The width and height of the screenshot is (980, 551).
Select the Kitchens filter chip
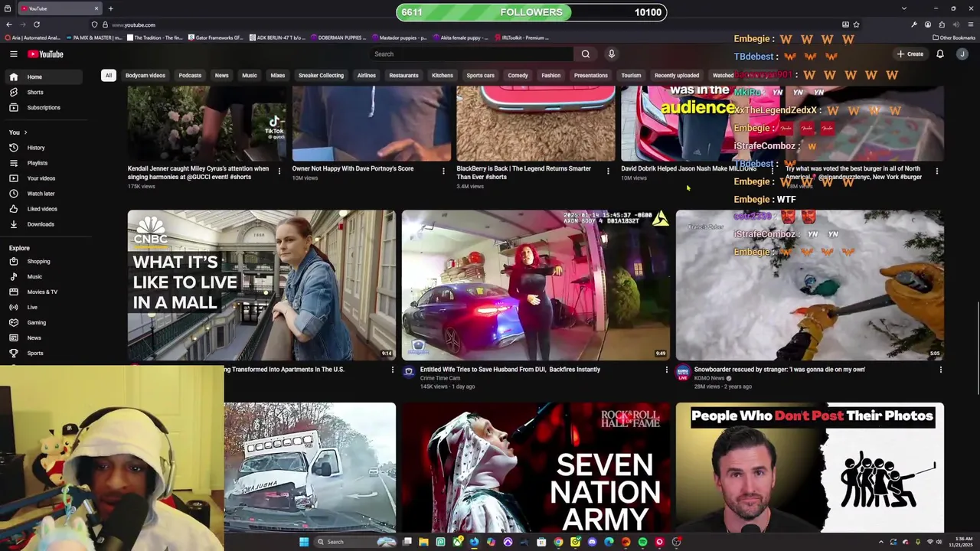[443, 75]
